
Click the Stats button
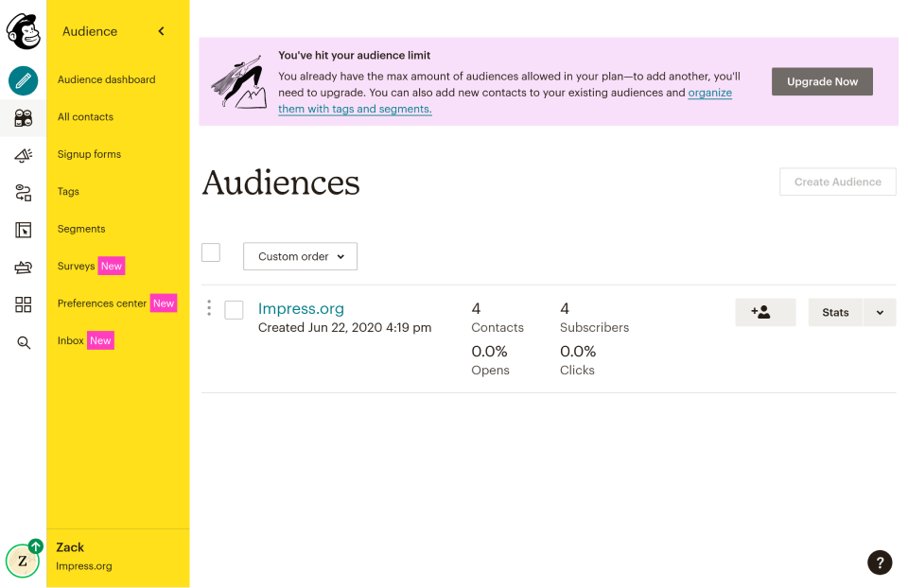[x=835, y=313]
